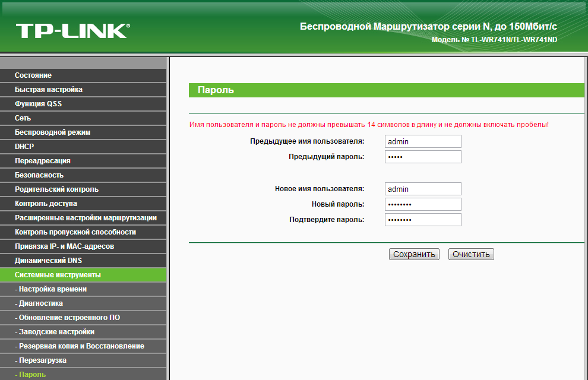Save settings with the Сохранить button

point(414,254)
